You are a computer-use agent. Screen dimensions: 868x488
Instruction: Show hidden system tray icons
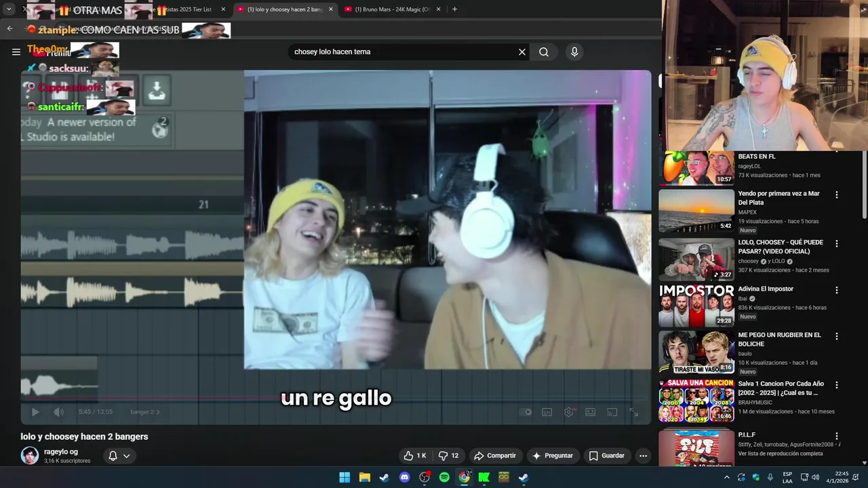727,477
